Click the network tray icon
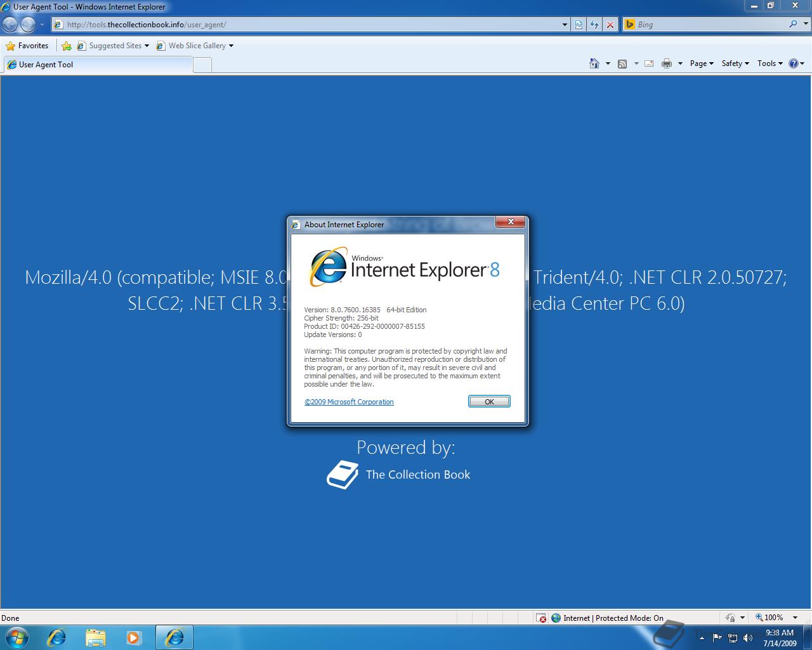 click(733, 638)
